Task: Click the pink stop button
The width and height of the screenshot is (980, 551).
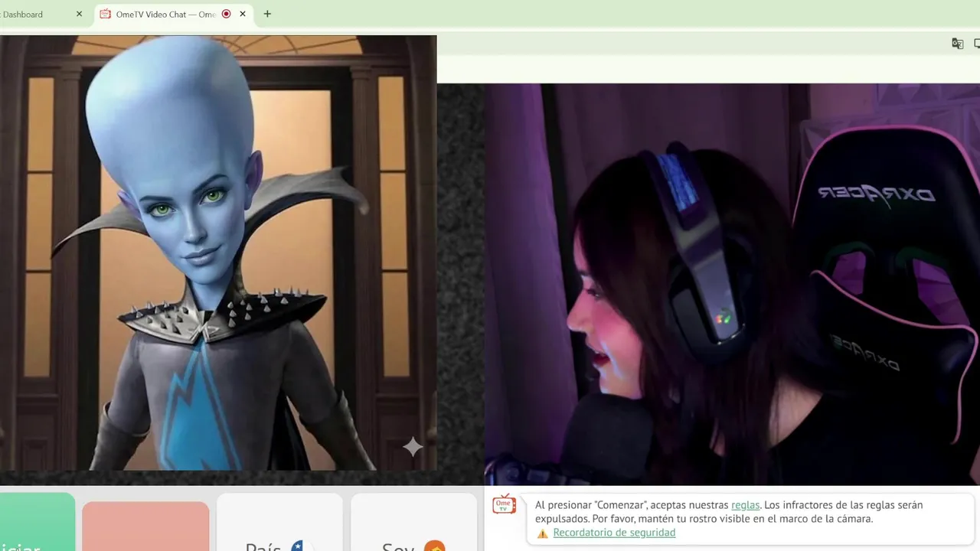Action: (x=145, y=527)
